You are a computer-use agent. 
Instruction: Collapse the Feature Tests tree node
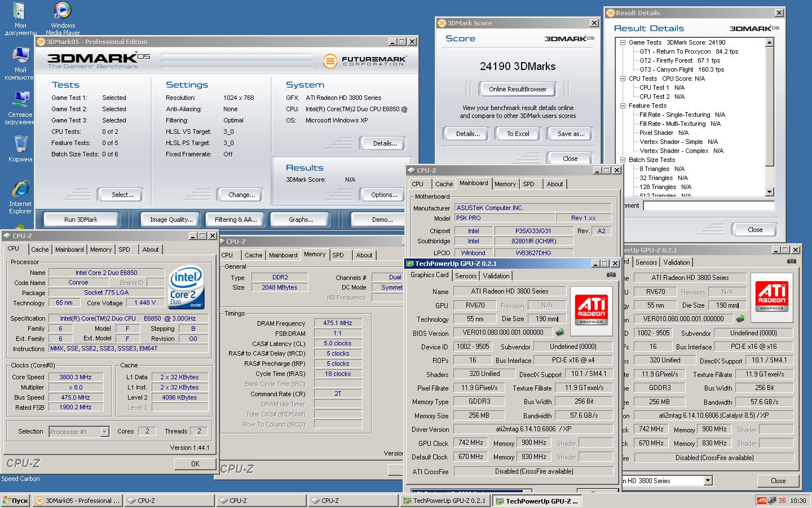(x=623, y=106)
